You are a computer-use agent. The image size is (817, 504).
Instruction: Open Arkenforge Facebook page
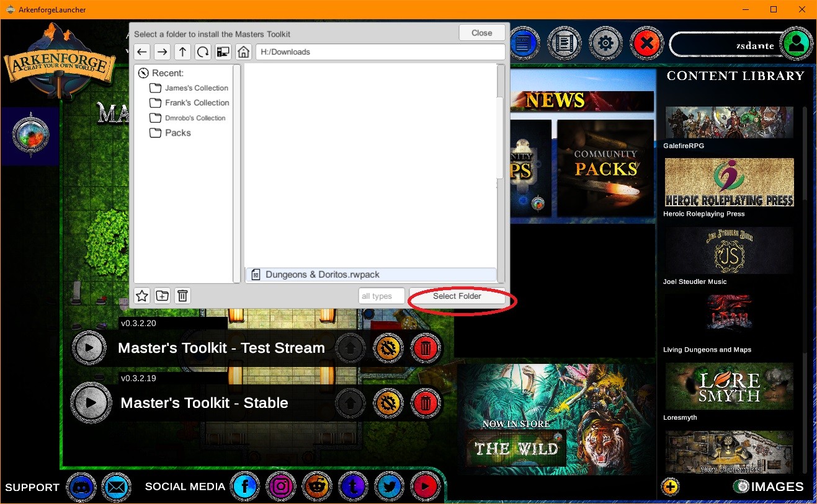245,487
